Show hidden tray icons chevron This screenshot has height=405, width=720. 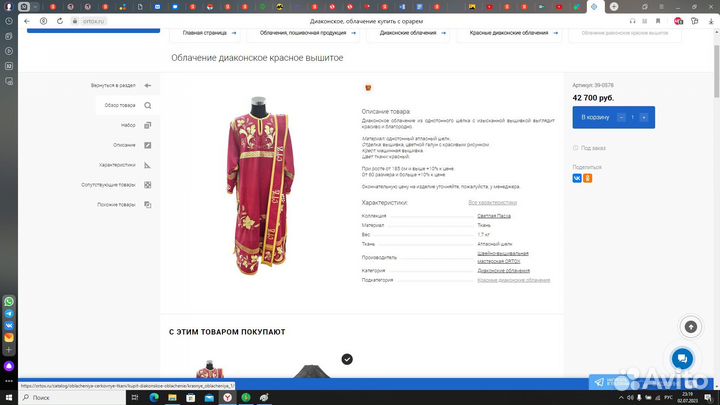[621, 398]
